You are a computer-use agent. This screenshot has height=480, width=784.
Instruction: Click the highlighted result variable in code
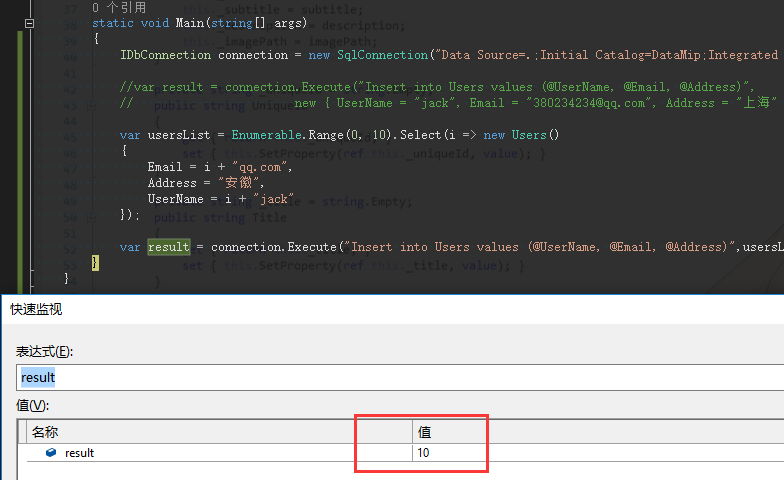coord(168,247)
